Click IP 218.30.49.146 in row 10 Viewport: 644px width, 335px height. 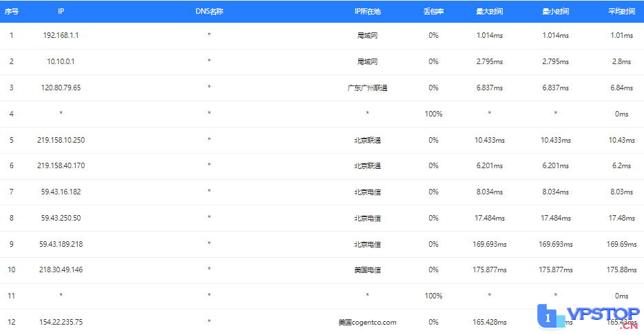[x=61, y=270]
